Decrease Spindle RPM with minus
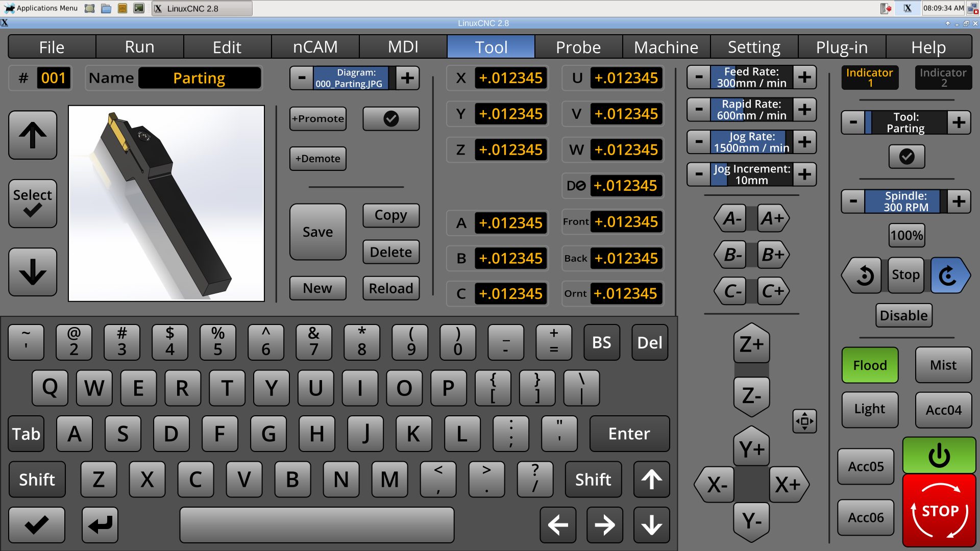980x551 pixels. (853, 201)
